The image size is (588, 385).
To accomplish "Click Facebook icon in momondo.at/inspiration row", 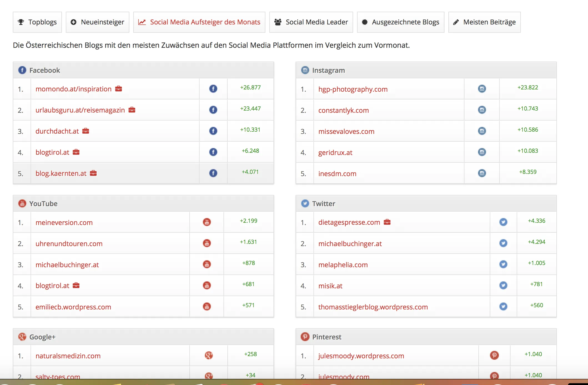I will coord(213,89).
